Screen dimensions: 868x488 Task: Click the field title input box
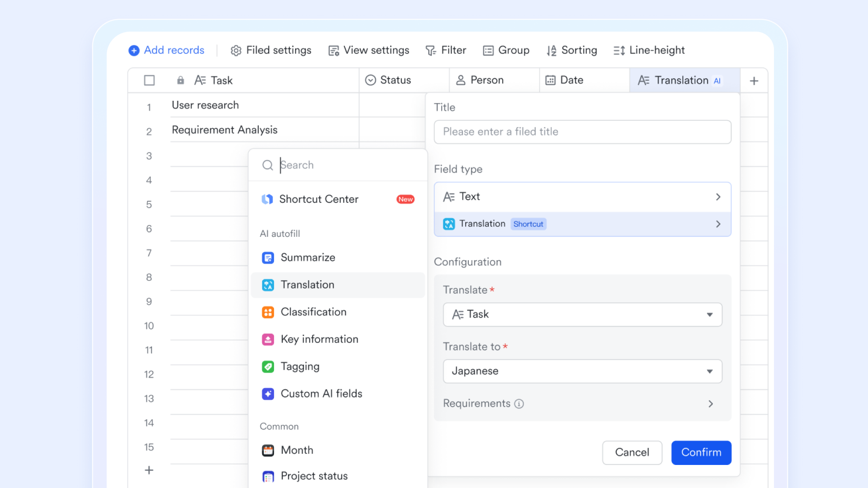(x=582, y=132)
